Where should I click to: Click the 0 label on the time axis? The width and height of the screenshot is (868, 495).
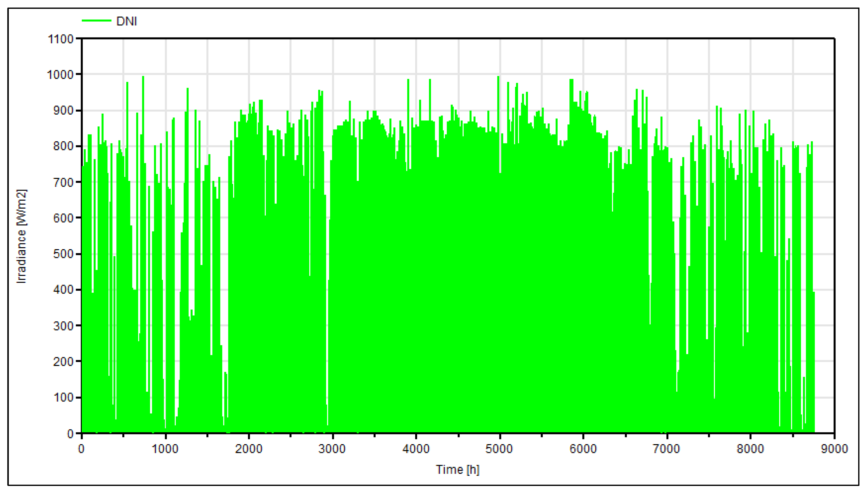pos(81,449)
